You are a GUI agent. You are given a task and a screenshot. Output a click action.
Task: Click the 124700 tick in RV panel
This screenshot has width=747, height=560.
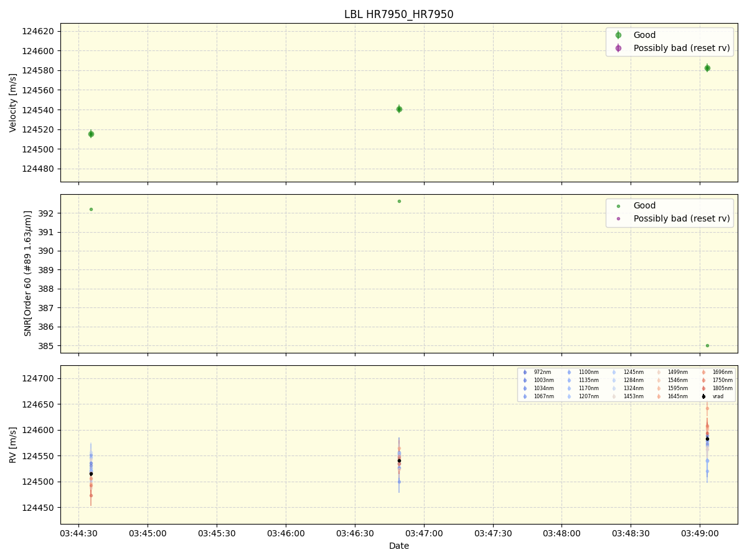click(39, 378)
